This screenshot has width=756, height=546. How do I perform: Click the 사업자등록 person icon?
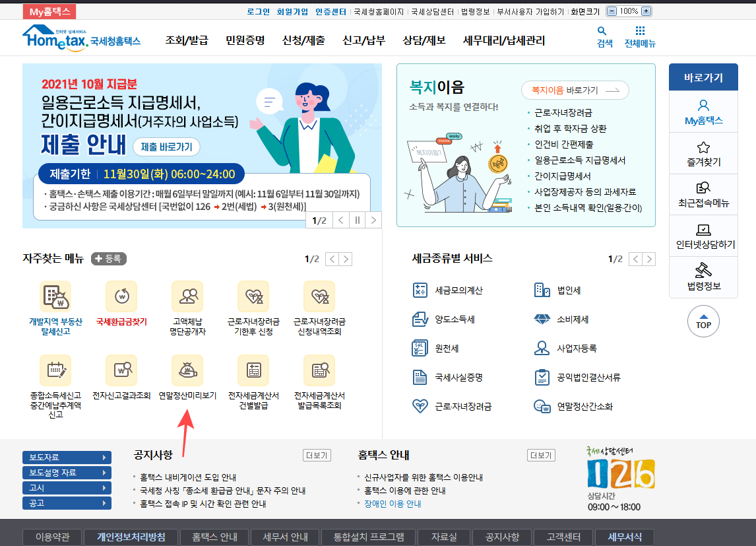pos(542,348)
